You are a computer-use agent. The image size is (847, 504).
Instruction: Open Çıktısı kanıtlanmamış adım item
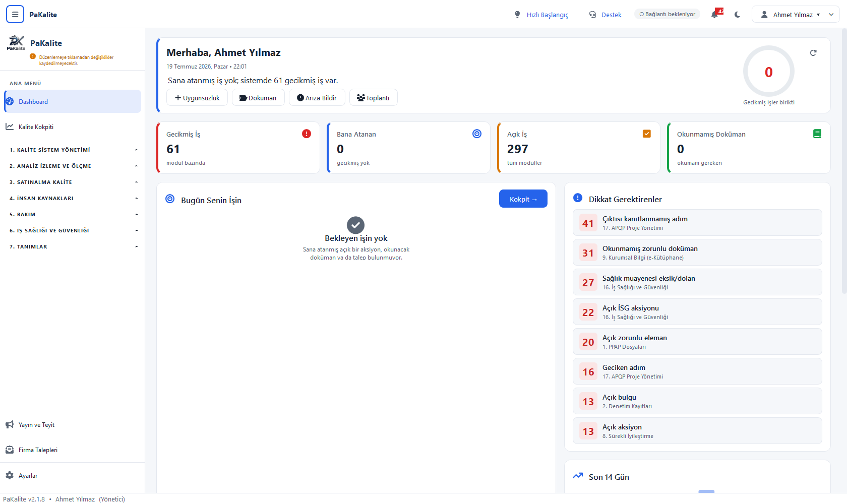coord(697,223)
